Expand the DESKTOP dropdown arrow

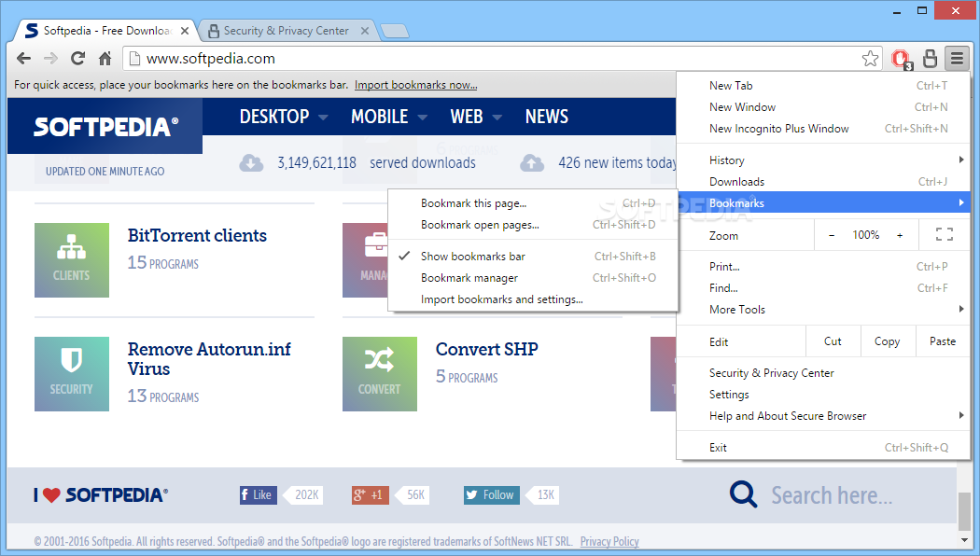323,117
